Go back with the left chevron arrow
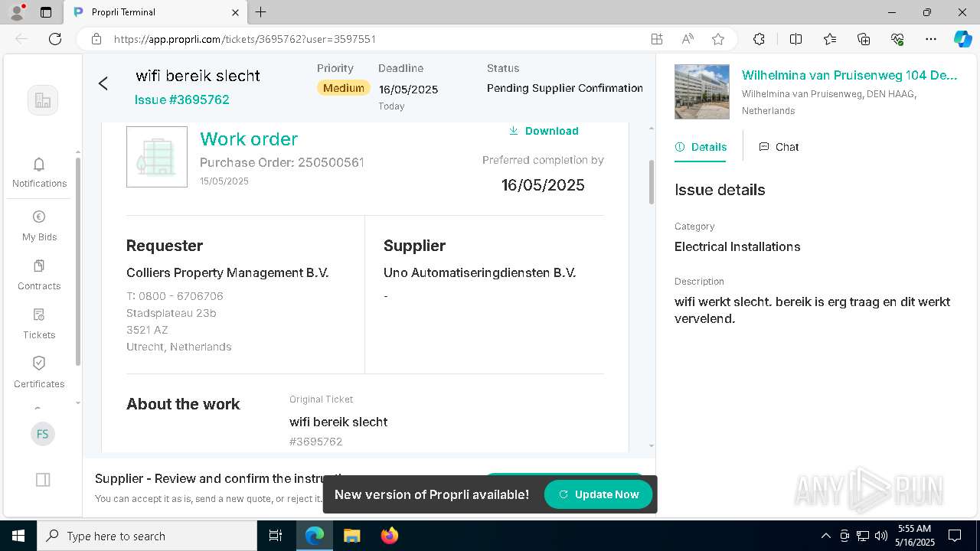Screen dimensions: 980x551 103,83
